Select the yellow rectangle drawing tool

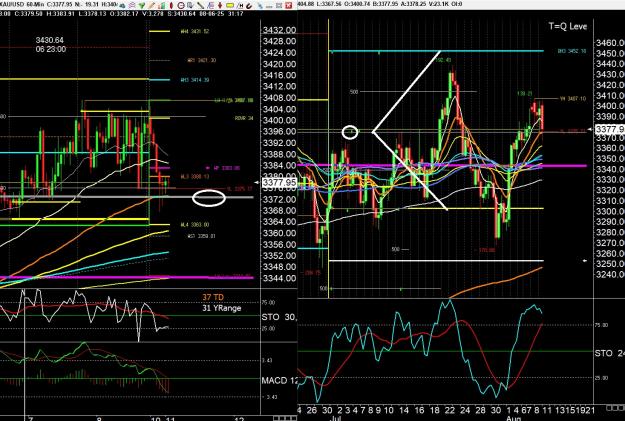click(x=230, y=6)
